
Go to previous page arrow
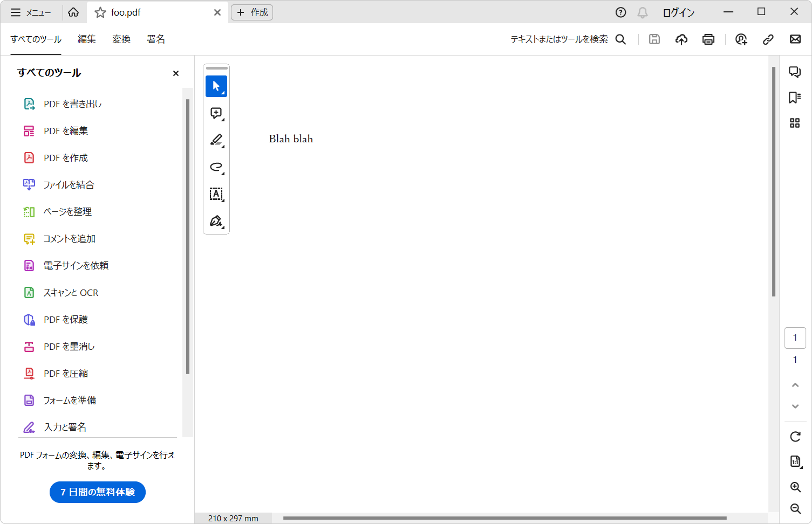tap(795, 385)
